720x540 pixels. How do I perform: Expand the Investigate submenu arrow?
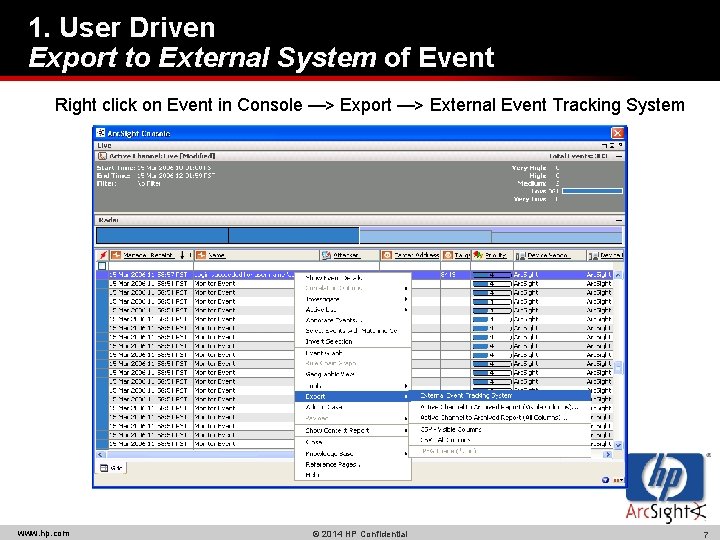[406, 299]
